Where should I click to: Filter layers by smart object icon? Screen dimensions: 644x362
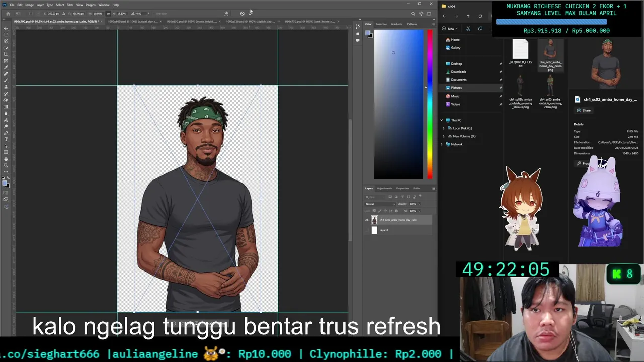point(415,197)
